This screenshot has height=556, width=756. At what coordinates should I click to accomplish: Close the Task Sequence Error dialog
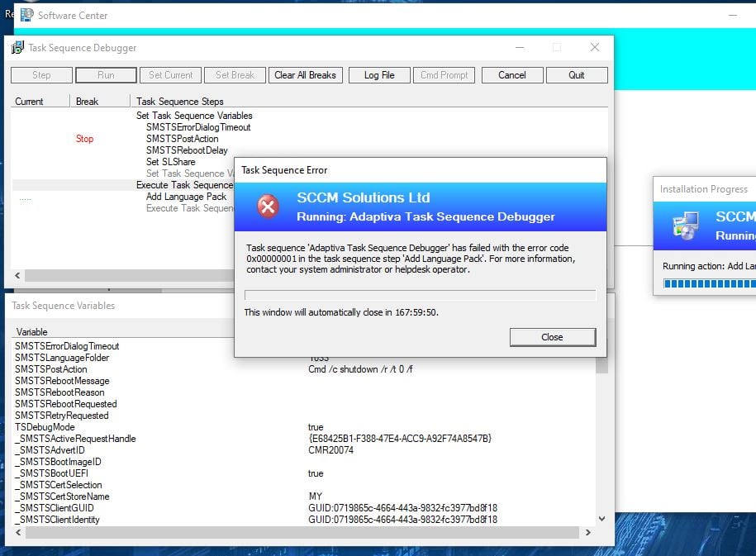[x=552, y=337]
